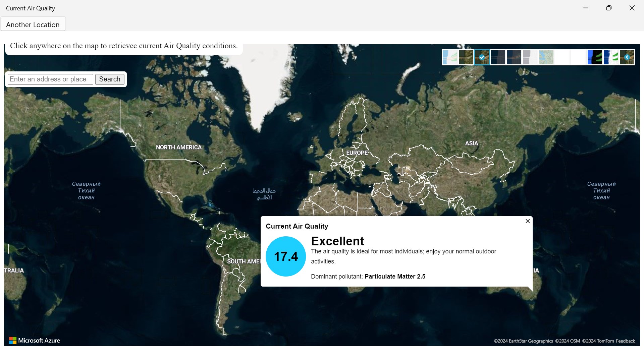Screen dimensions: 644x362
Task: Select the first blank white style thumbnail
Action: pos(562,57)
